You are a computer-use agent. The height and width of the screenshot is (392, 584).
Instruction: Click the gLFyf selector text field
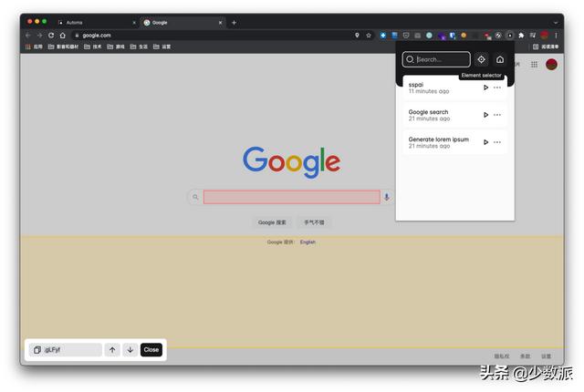click(66, 350)
